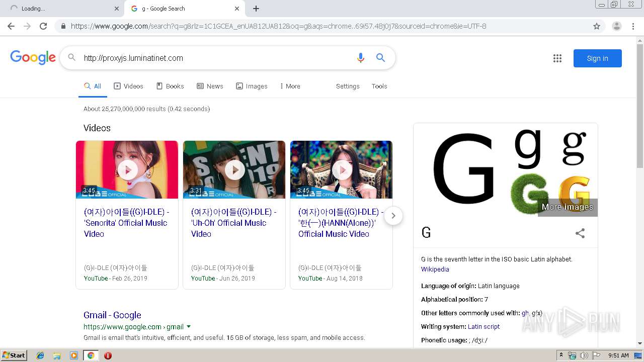Open media player from taskbar
This screenshot has height=362, width=644.
pos(74,355)
